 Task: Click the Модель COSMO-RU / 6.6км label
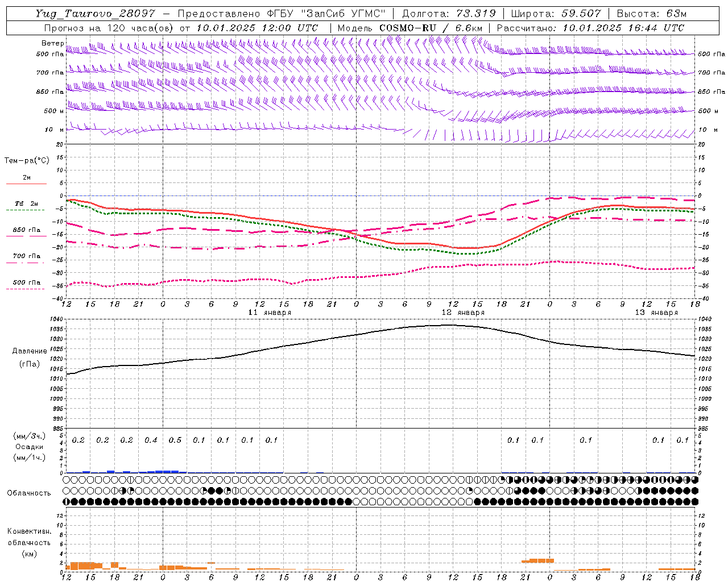pyautogui.click(x=411, y=28)
